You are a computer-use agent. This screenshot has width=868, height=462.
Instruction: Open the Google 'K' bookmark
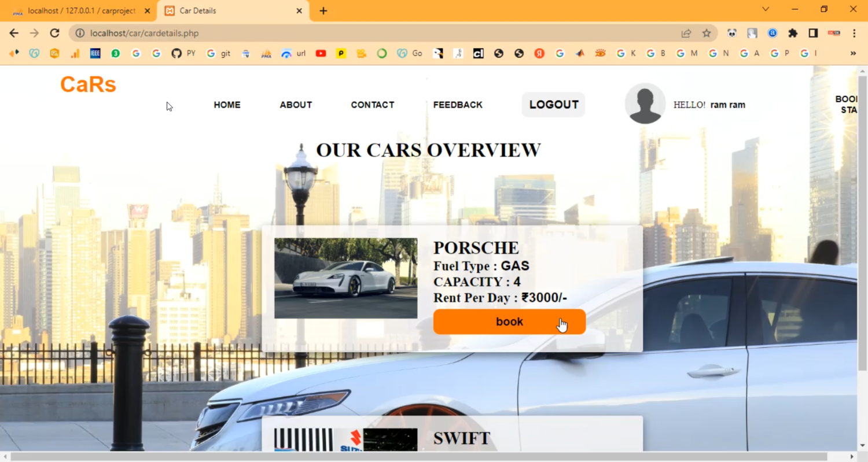click(626, 53)
